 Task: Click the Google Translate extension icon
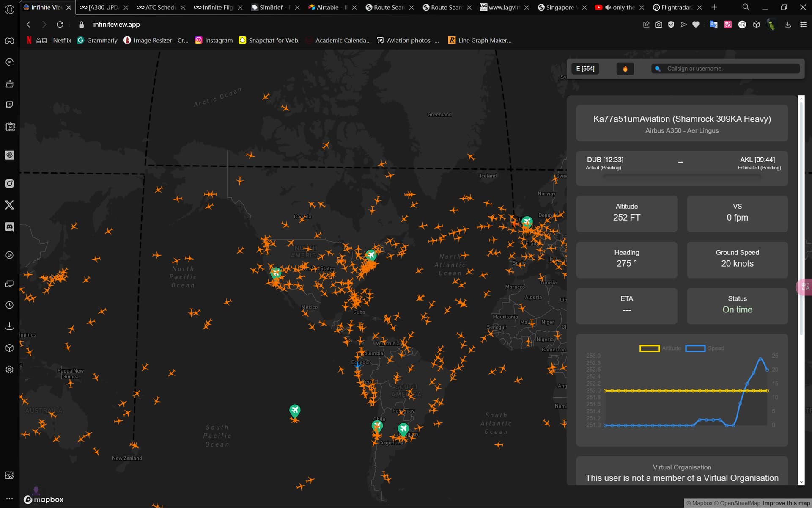[x=713, y=25]
